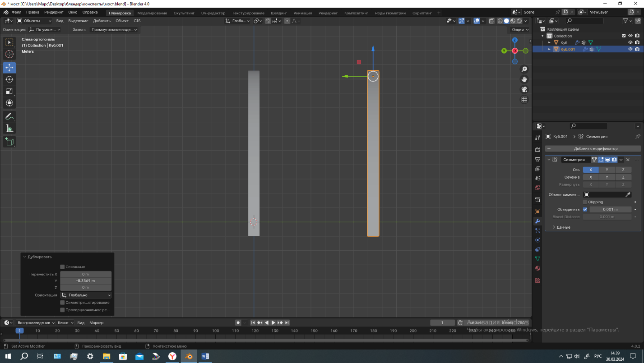This screenshot has height=363, width=644.
Task: Uncheck the Объединить merge checkbox
Action: point(585,209)
